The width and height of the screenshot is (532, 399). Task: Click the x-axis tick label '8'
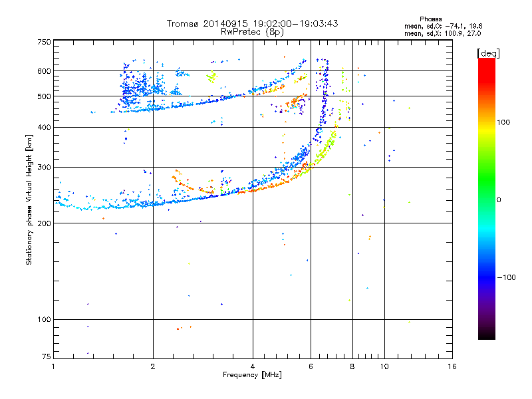point(352,366)
